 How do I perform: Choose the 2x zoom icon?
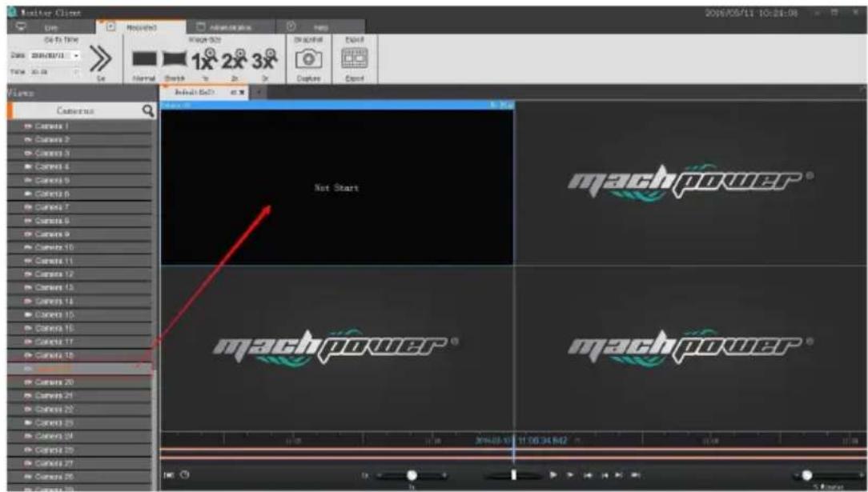[235, 58]
